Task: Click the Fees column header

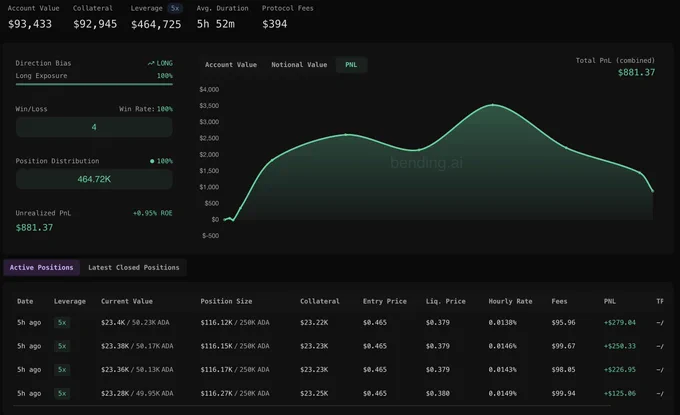Action: coord(559,301)
